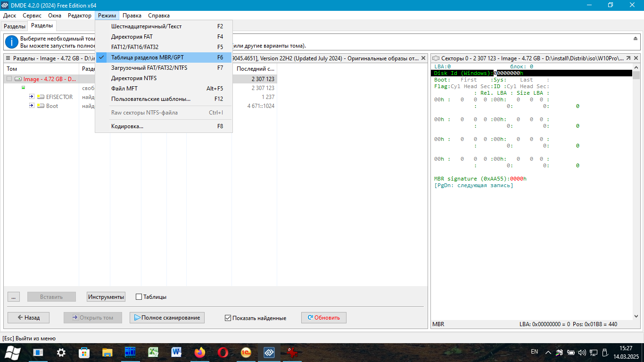Click the Boot volume drive icon
This screenshot has width=644, height=362.
pos(41,106)
